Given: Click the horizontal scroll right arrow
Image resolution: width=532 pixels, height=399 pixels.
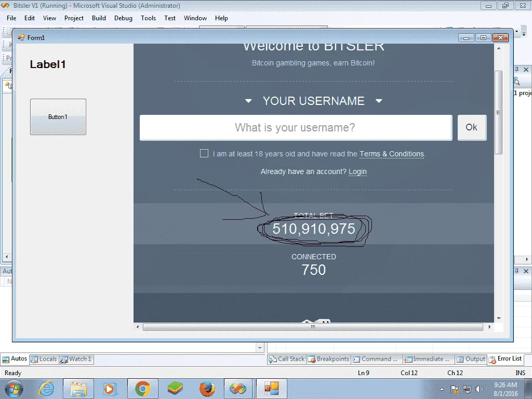Looking at the screenshot, I should [489, 327].
